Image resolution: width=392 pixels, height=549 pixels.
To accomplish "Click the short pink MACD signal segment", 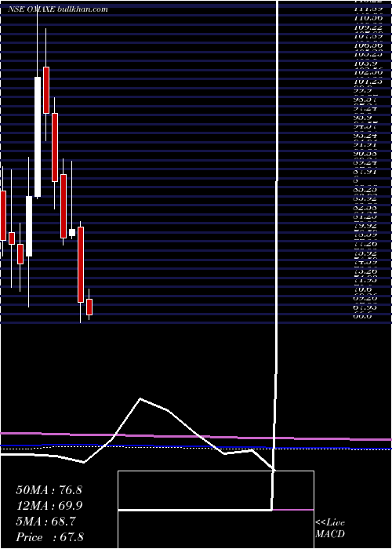I will click(293, 510).
